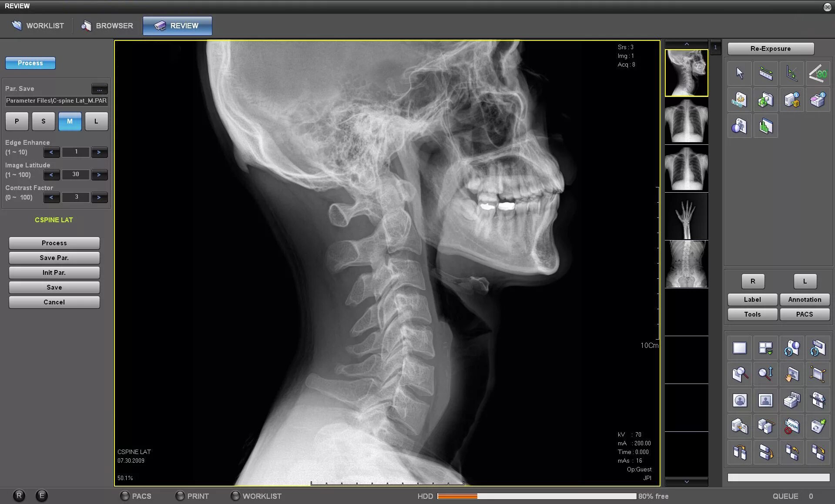
Task: Toggle the L size parameter mode
Action: tap(96, 121)
